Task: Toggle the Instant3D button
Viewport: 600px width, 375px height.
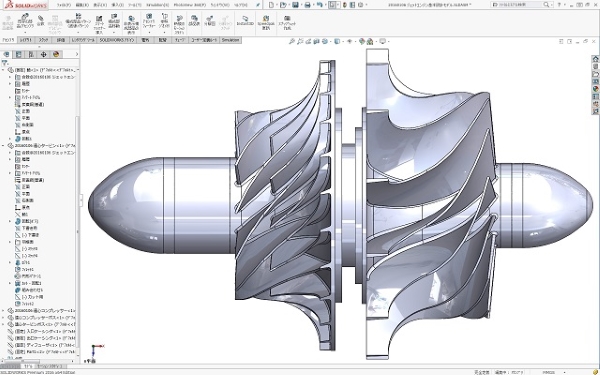Action: pyautogui.click(x=245, y=21)
